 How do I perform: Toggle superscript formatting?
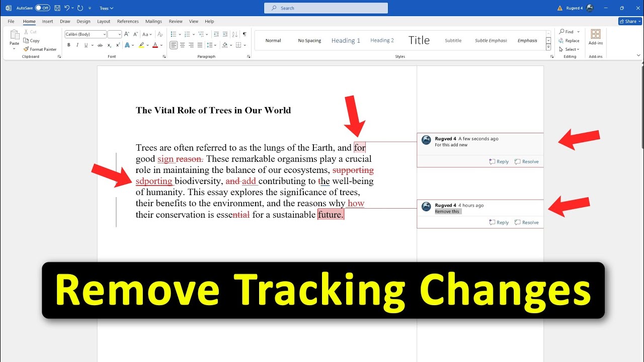click(117, 45)
